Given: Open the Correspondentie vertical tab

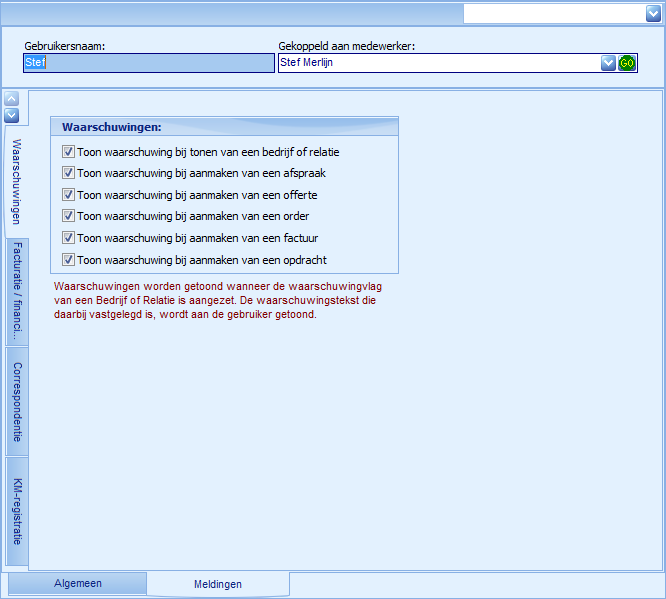Looking at the screenshot, I should click(17, 402).
